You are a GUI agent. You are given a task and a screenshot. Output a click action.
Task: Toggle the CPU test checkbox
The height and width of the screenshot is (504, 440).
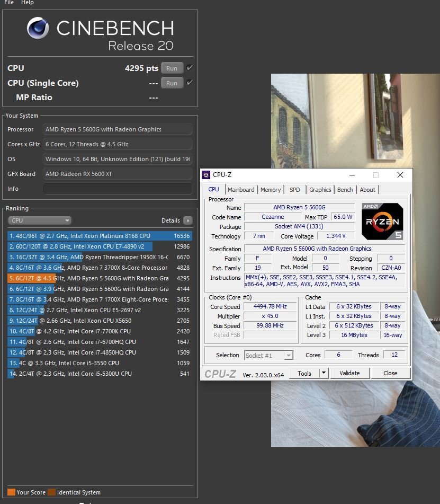coord(190,68)
